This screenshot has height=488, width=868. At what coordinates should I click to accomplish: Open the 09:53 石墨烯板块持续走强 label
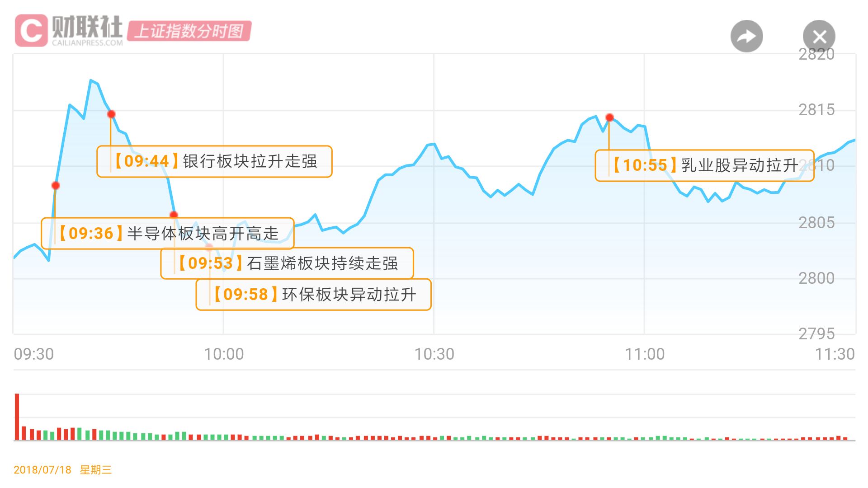(287, 263)
